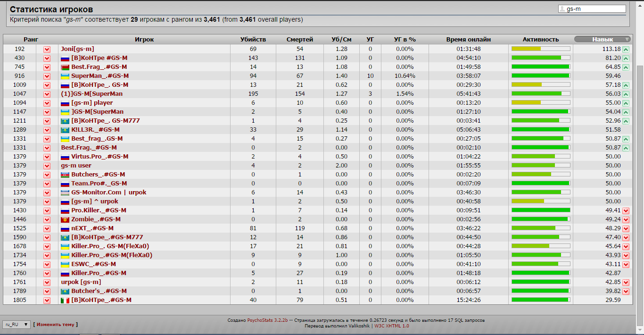Click rank number 1009
This screenshot has height=335, width=644.
click(20, 85)
